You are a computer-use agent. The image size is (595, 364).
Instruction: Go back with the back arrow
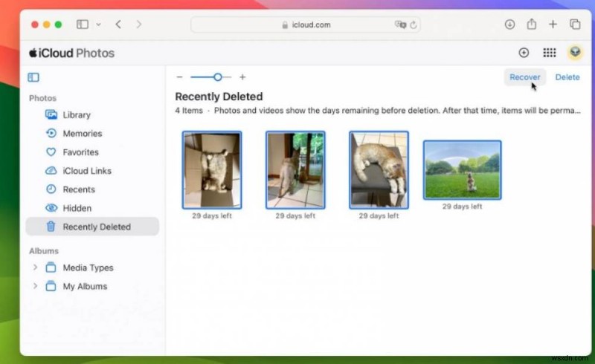click(x=118, y=25)
